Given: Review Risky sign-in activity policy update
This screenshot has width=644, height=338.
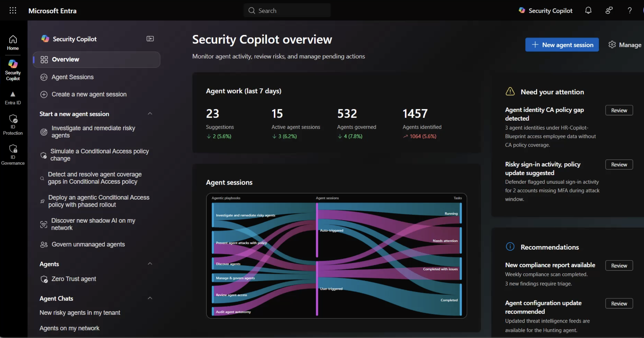Looking at the screenshot, I should point(619,165).
